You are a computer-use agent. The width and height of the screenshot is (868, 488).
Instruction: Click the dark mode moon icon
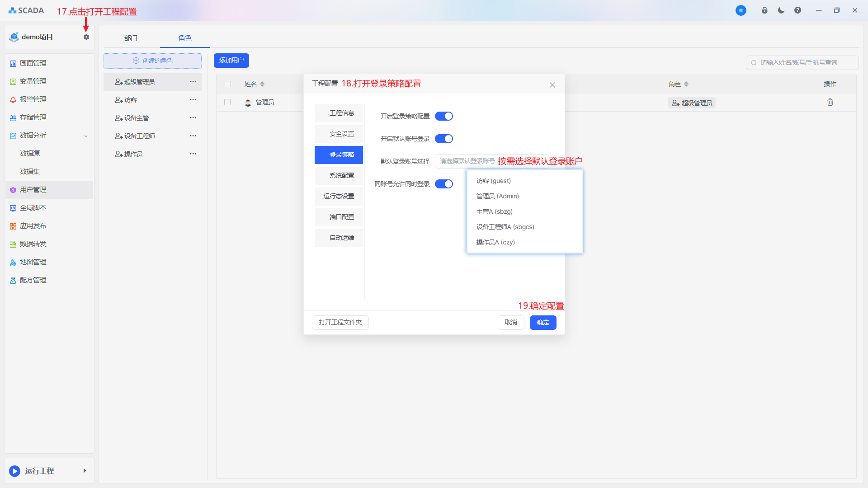click(x=781, y=10)
